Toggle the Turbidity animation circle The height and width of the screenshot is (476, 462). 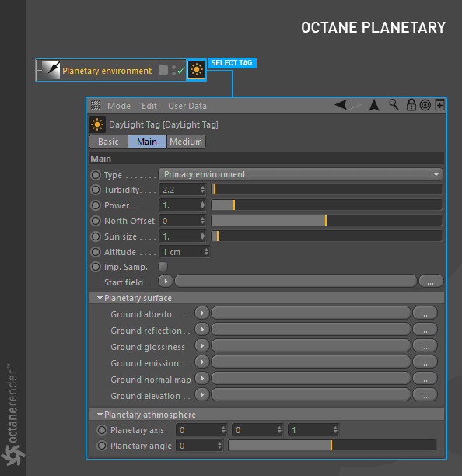pos(96,190)
